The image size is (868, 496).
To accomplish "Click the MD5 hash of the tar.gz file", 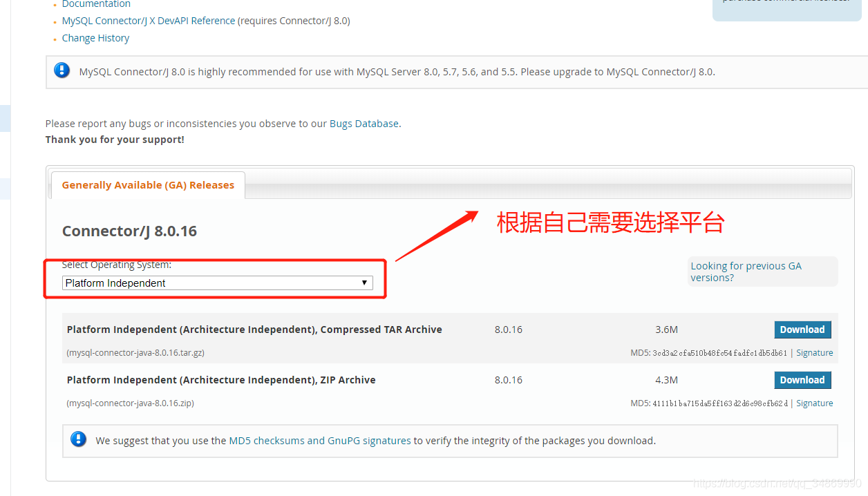I will pos(719,353).
